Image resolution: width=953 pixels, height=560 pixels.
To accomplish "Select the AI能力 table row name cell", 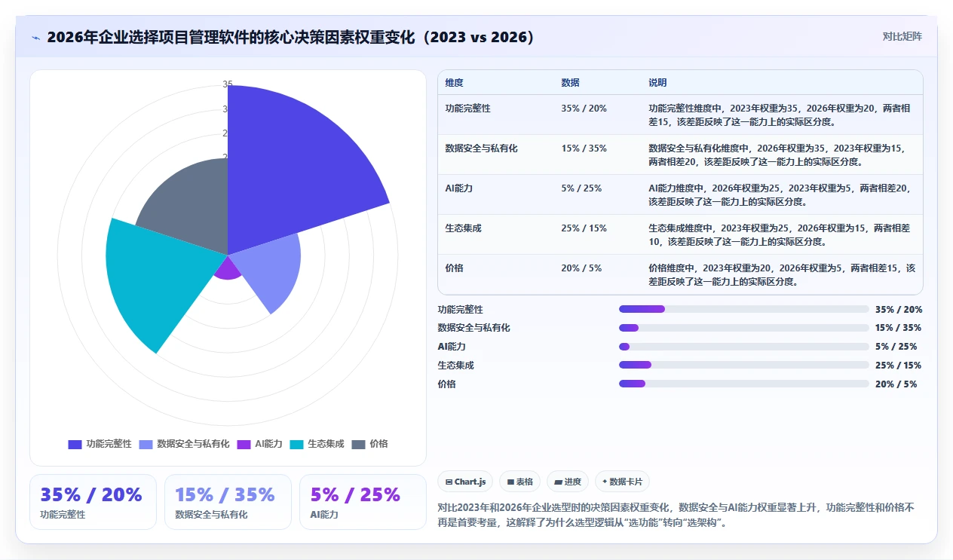I will coord(458,188).
